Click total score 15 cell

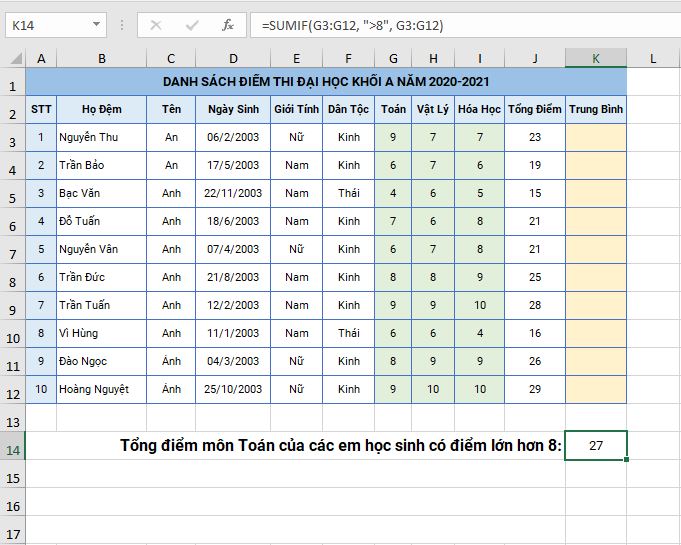pos(535,193)
